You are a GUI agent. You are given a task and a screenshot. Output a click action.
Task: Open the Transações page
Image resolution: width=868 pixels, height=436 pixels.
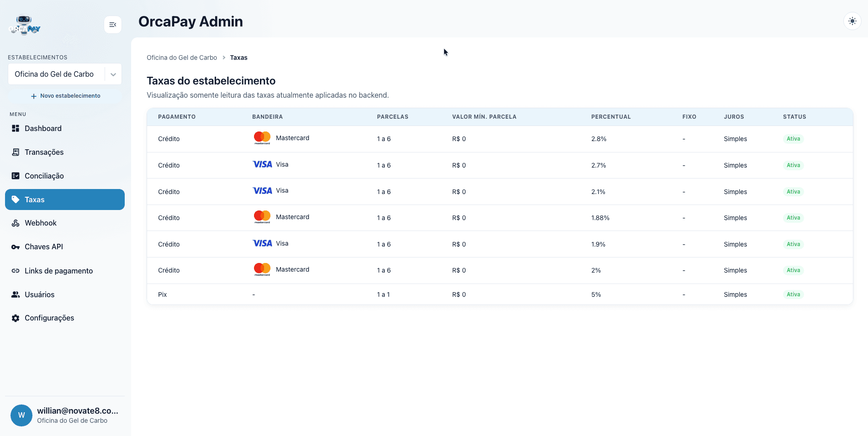point(65,152)
